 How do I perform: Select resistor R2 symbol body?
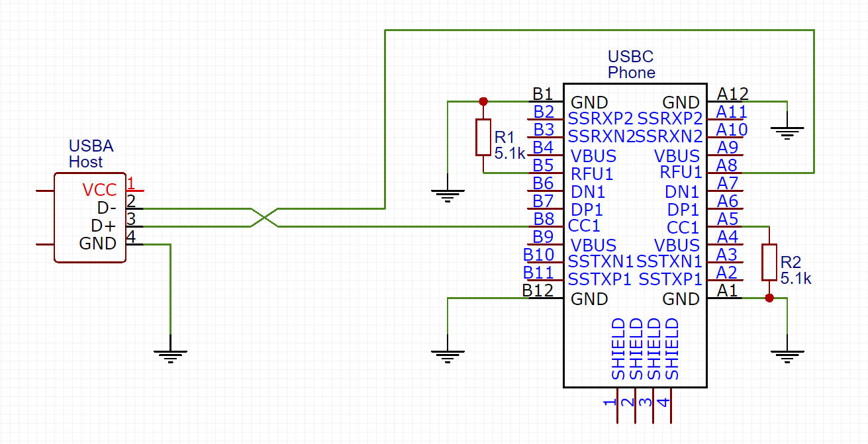pyautogui.click(x=769, y=262)
